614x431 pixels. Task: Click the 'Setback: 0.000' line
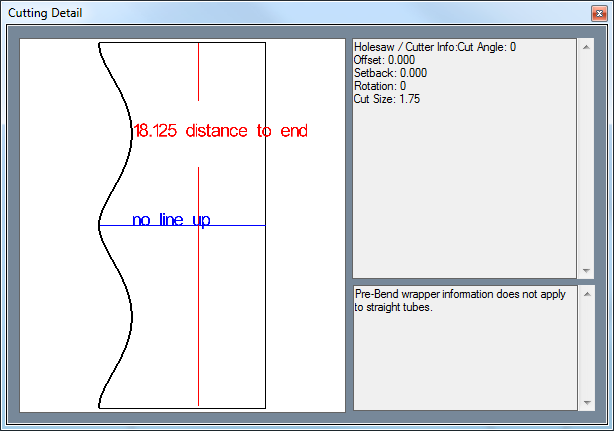point(390,73)
